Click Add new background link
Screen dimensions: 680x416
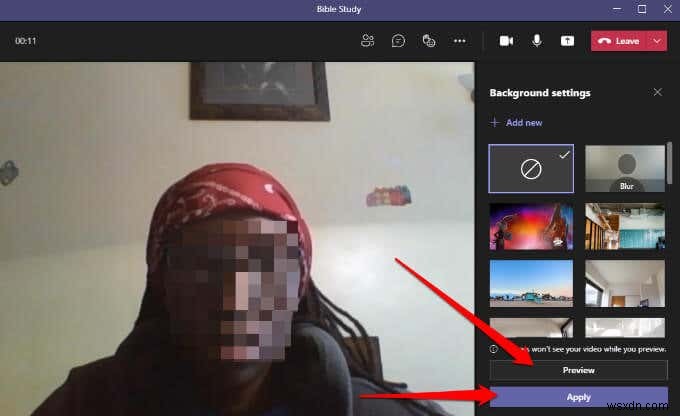pos(516,123)
